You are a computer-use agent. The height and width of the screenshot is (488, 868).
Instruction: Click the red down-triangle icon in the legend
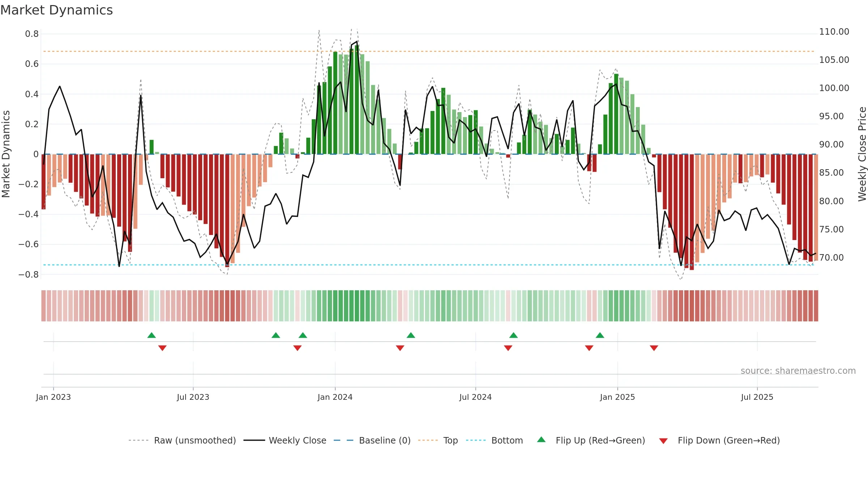point(663,441)
